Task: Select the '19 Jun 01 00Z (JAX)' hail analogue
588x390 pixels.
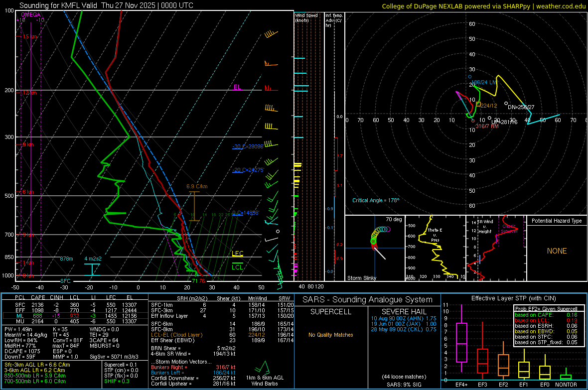Action: (x=404, y=324)
